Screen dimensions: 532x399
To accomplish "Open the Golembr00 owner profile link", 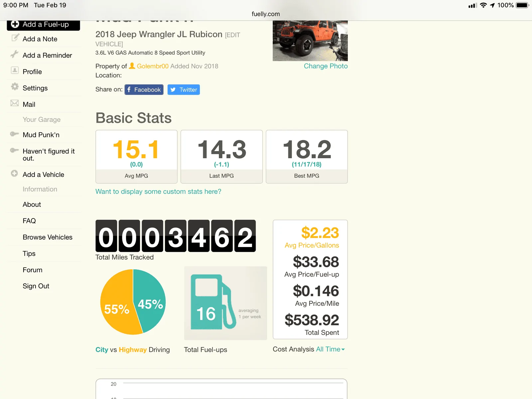I will 153,66.
